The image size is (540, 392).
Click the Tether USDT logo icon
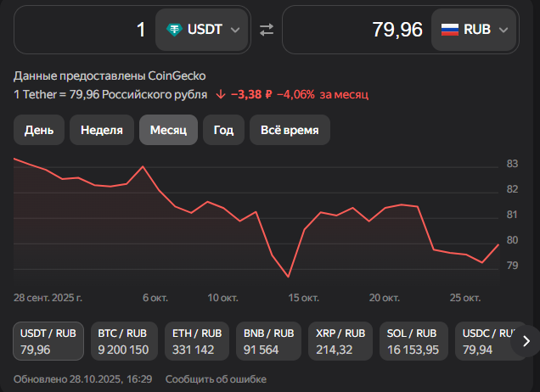(175, 30)
